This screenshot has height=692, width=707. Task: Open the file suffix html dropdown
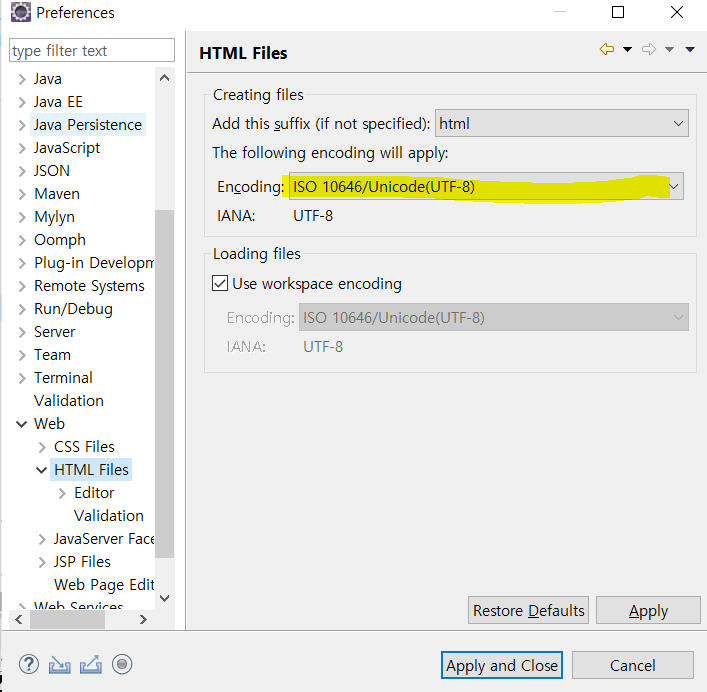point(561,123)
